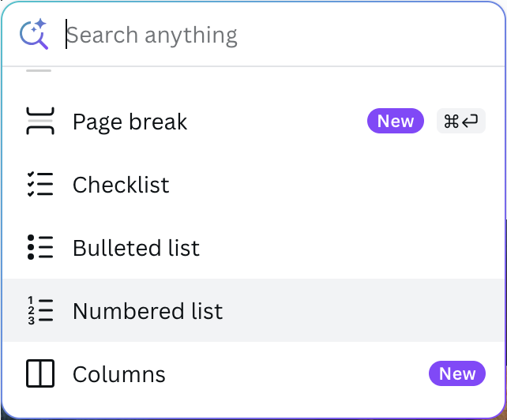Viewport: 507px width, 420px height.
Task: Click the magic search sparkle icon
Action: (39, 28)
